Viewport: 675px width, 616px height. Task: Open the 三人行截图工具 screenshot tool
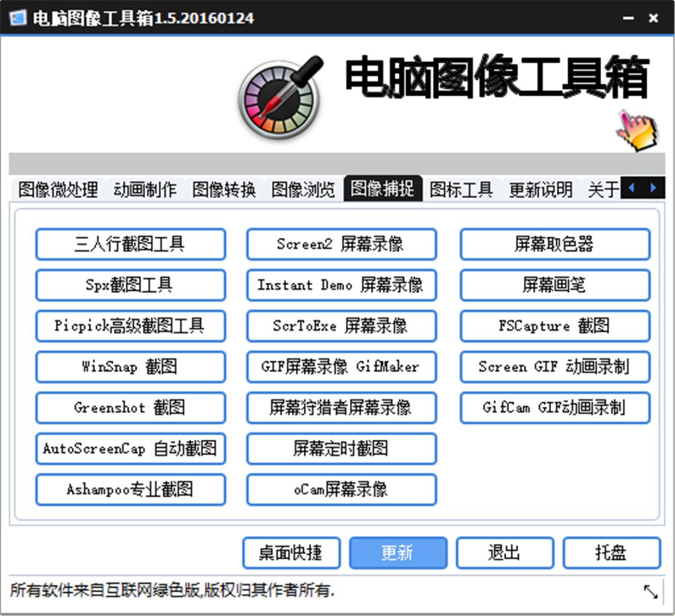[x=131, y=245]
